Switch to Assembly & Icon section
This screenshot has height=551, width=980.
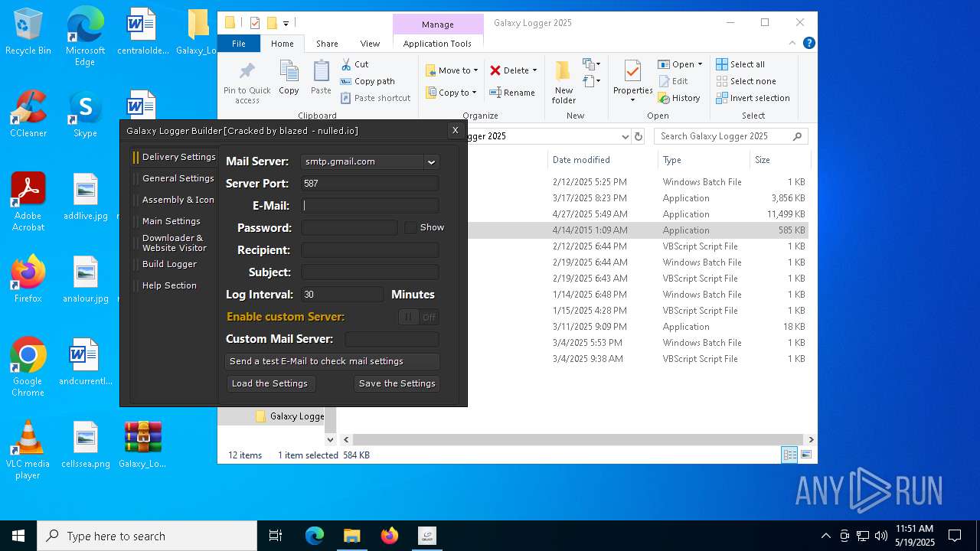175,200
